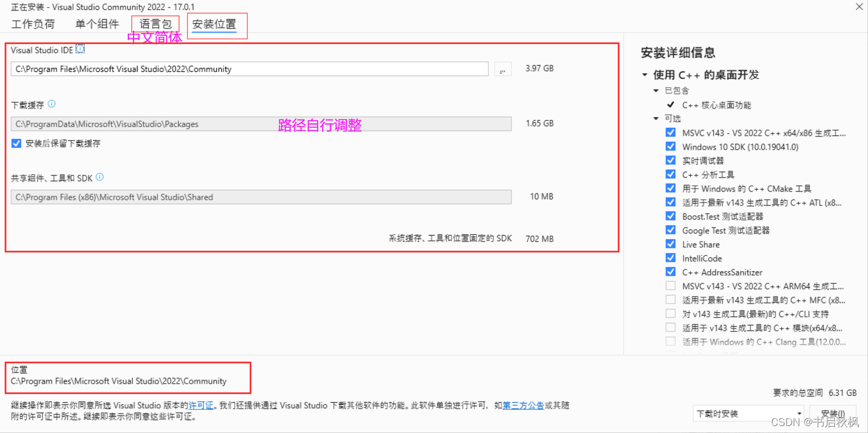
Task: Click the 安装 button
Action: [x=833, y=414]
